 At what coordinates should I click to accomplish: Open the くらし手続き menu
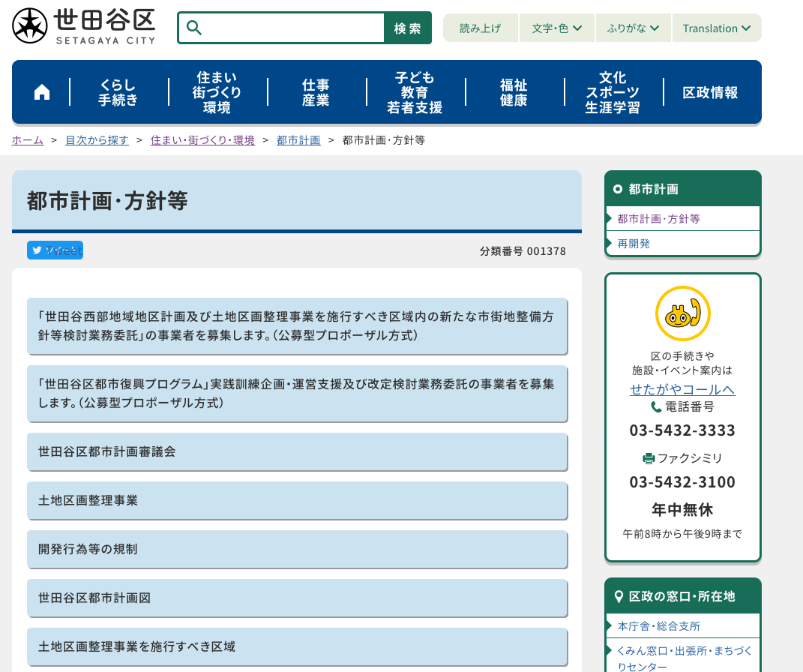(118, 92)
